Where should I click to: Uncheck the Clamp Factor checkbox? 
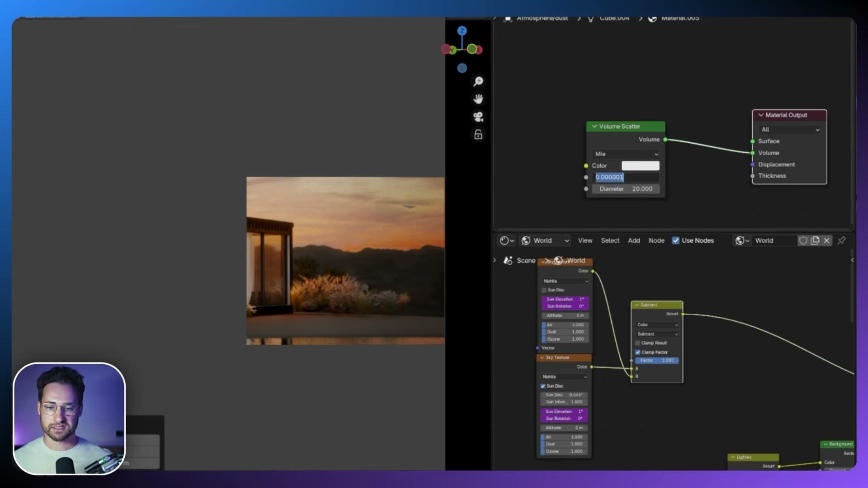tap(637, 352)
